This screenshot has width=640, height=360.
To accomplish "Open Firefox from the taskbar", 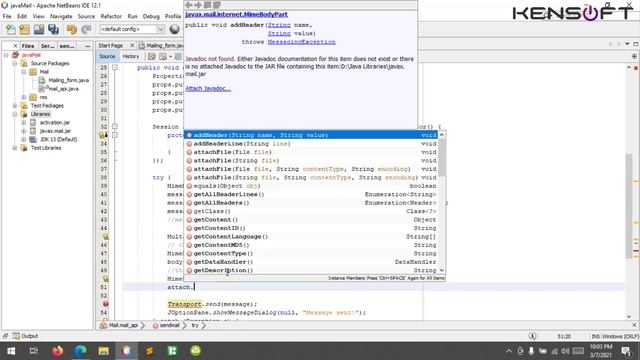I will point(58,351).
